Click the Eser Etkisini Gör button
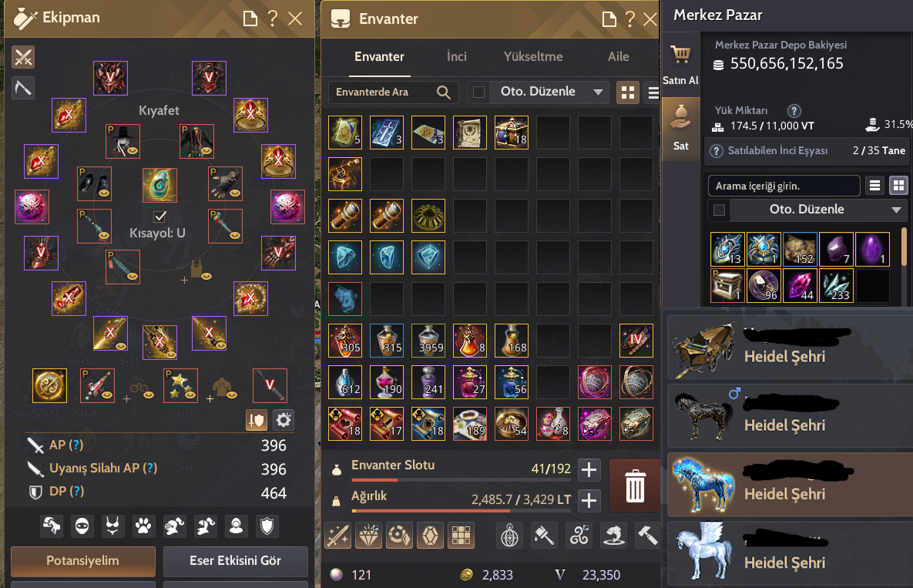The image size is (913, 588). (235, 560)
